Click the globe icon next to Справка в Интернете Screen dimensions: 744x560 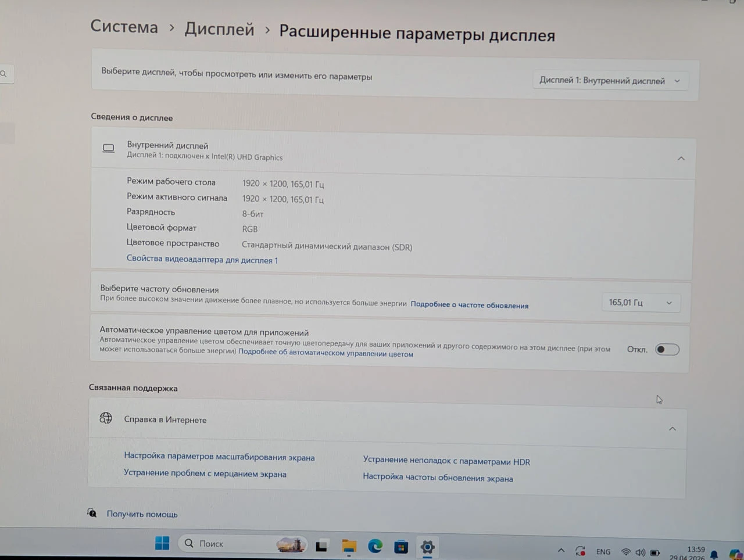(x=106, y=418)
